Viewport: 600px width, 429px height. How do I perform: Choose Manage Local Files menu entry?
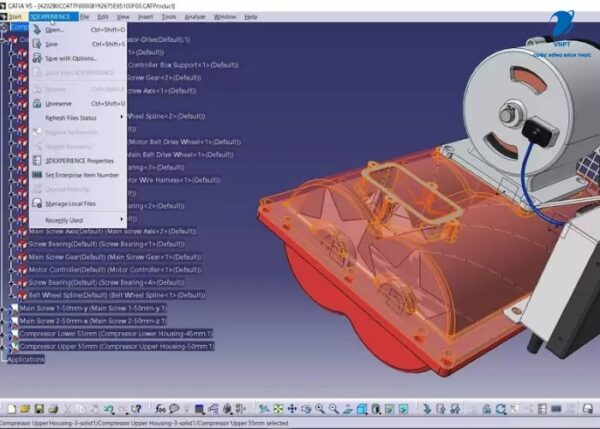[78, 204]
